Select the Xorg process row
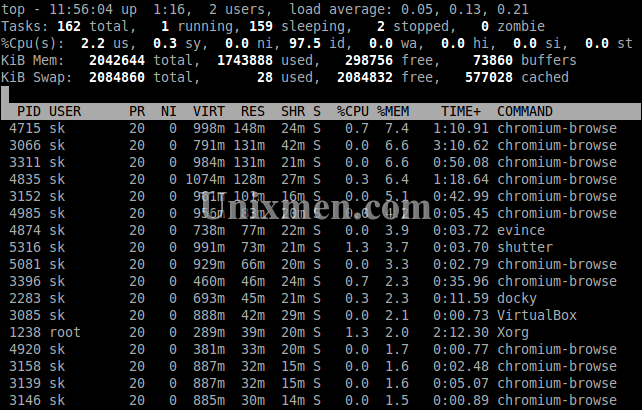Image resolution: width=642 pixels, height=410 pixels. pyautogui.click(x=321, y=332)
